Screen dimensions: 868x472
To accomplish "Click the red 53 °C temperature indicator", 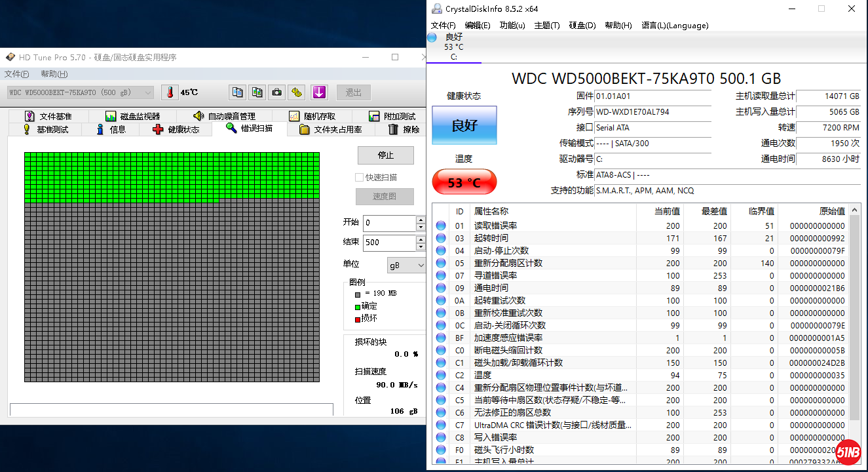I will coord(464,182).
